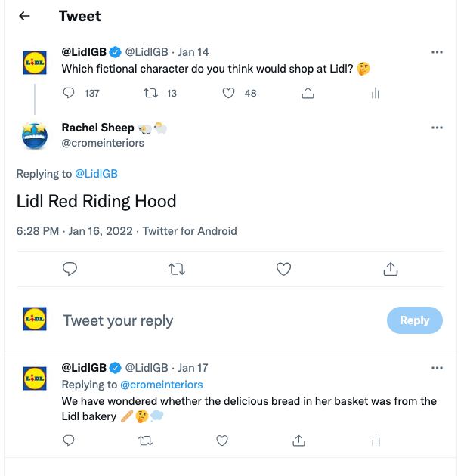The width and height of the screenshot is (467, 476).
Task: Open the @LidlGB mention link
Action: click(96, 174)
